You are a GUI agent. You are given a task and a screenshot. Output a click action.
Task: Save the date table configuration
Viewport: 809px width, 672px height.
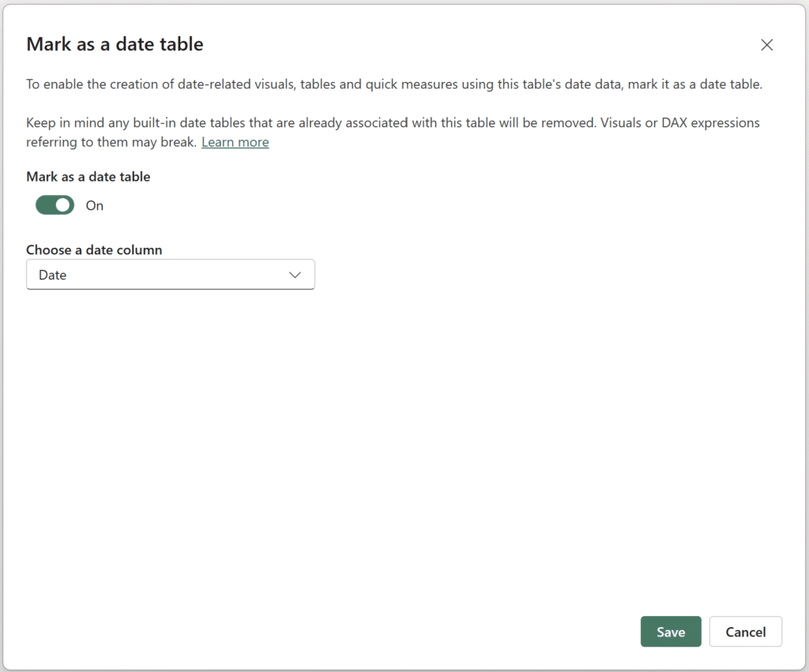pyautogui.click(x=670, y=631)
